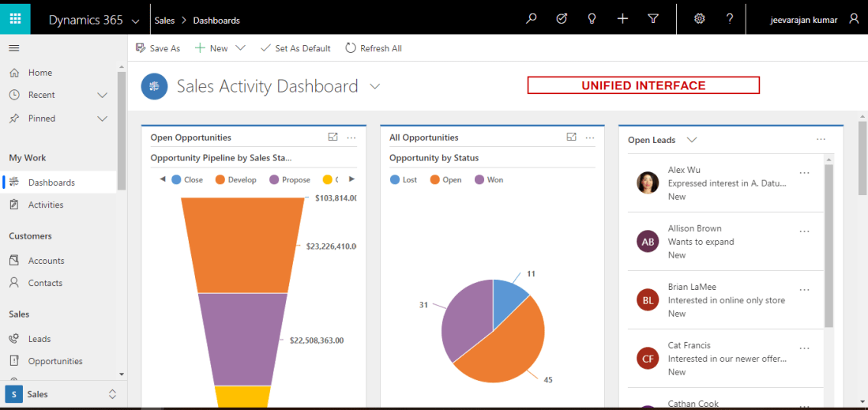Expand the Recent section chevron
868x410 pixels.
click(x=102, y=96)
